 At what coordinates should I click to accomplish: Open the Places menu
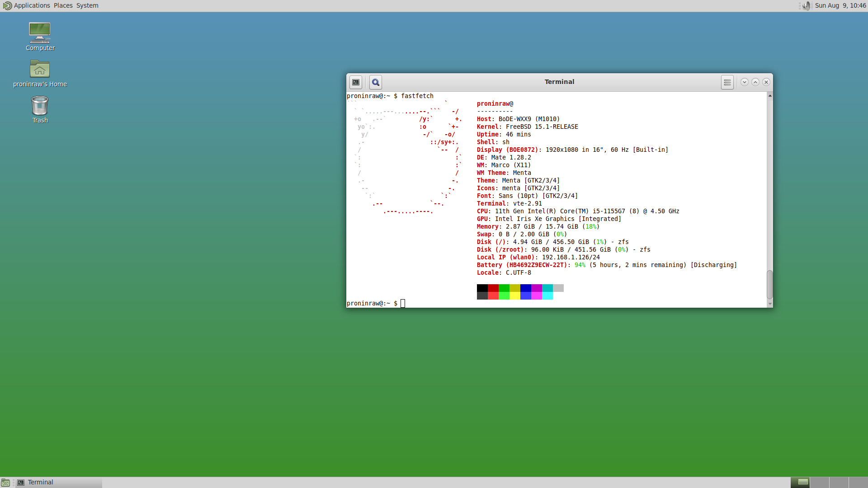click(x=63, y=5)
